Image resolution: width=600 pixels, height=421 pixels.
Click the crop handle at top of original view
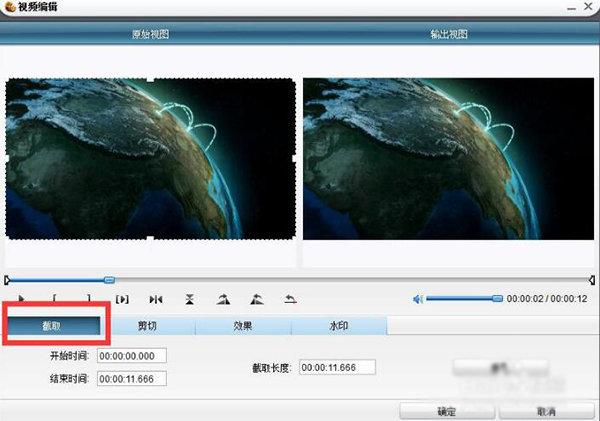150,79
